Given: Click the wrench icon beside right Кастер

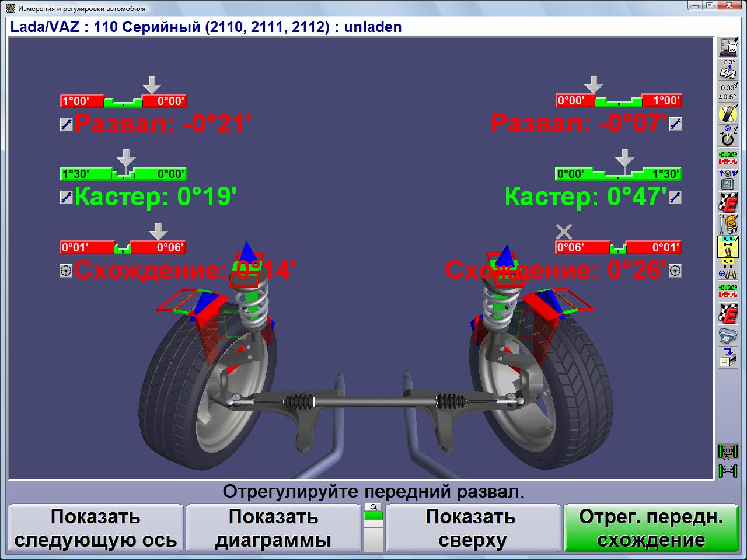Looking at the screenshot, I should pos(675,197).
